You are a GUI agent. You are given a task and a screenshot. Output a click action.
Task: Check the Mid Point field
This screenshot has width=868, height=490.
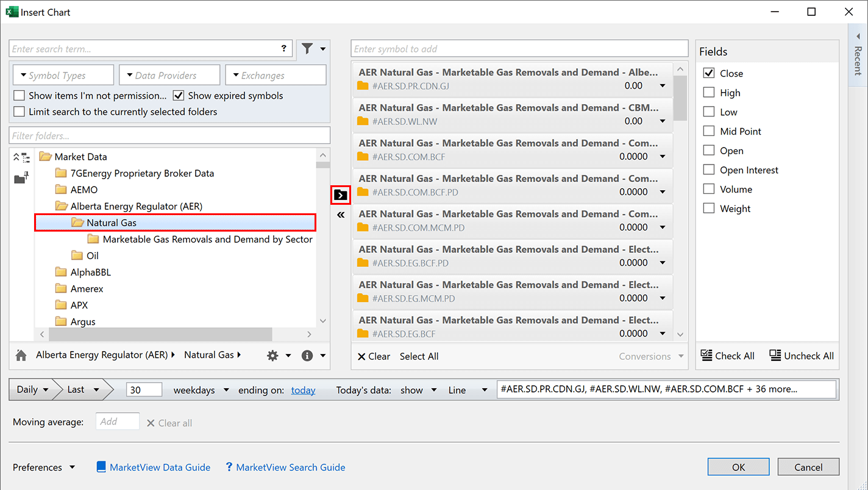708,131
